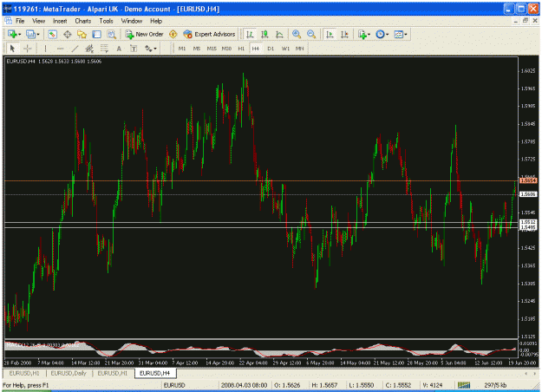
Task: Select the equidistant channel tool
Action: click(x=89, y=49)
